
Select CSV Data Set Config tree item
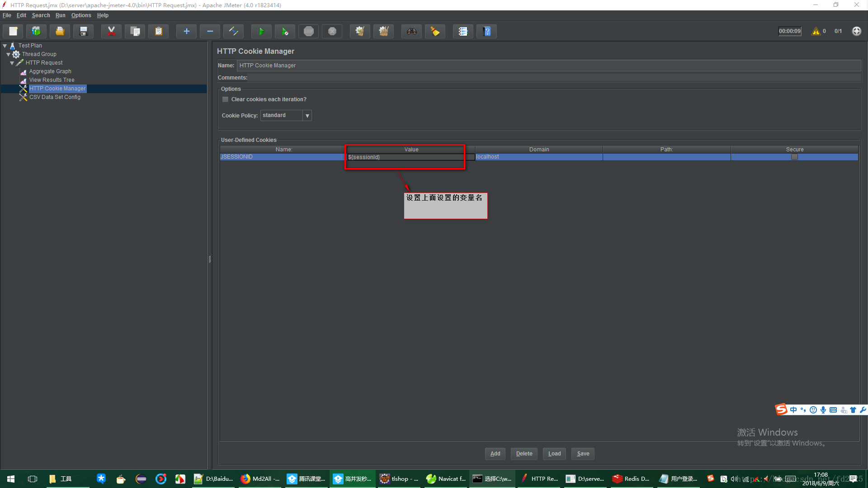point(54,97)
